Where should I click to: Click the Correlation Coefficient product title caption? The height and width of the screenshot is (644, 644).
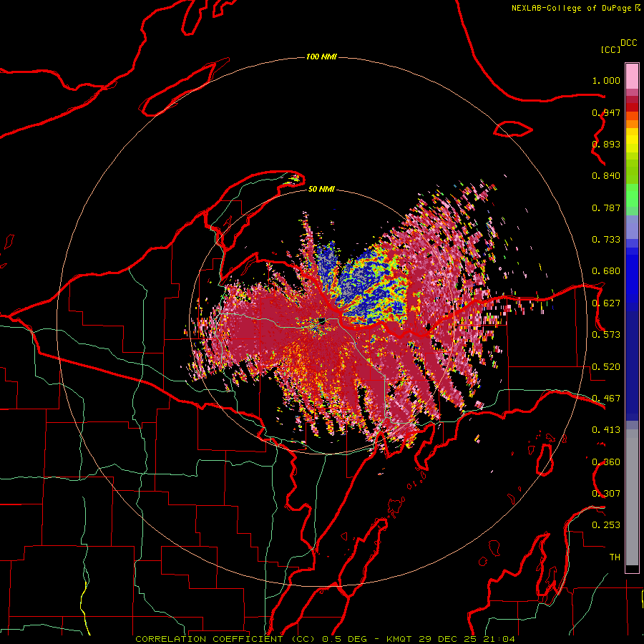325,639
